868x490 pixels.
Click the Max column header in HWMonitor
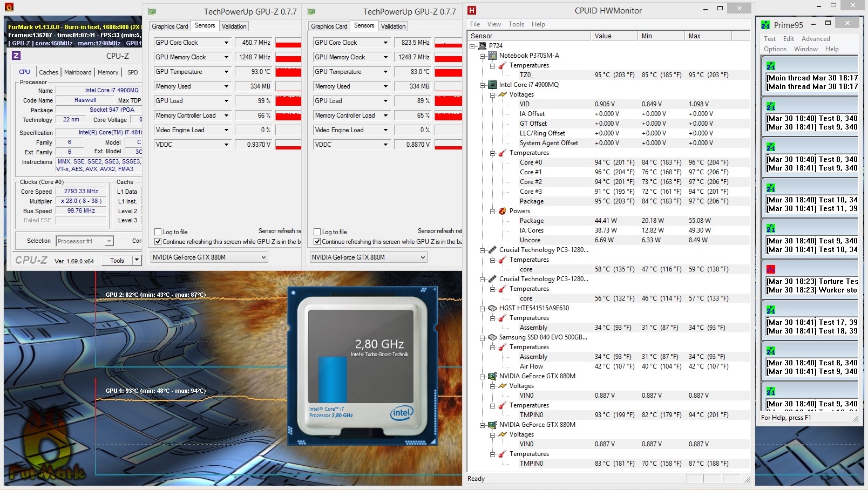coord(708,36)
